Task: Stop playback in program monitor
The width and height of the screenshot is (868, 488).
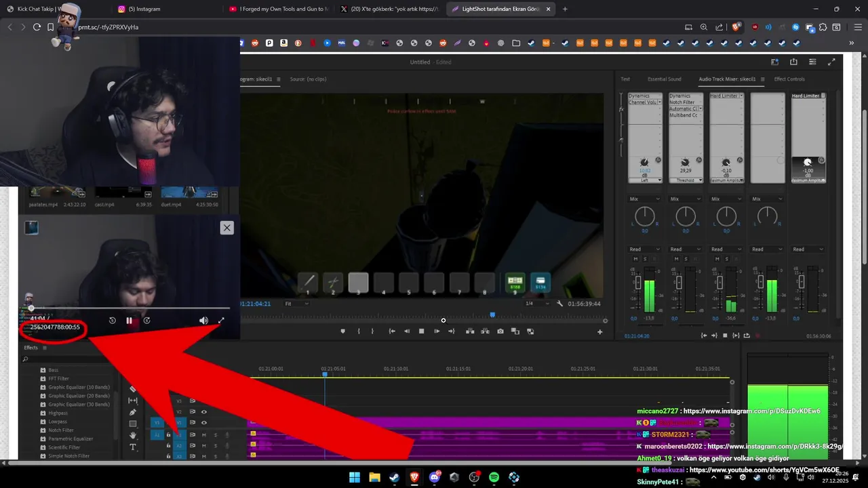Action: click(x=422, y=331)
